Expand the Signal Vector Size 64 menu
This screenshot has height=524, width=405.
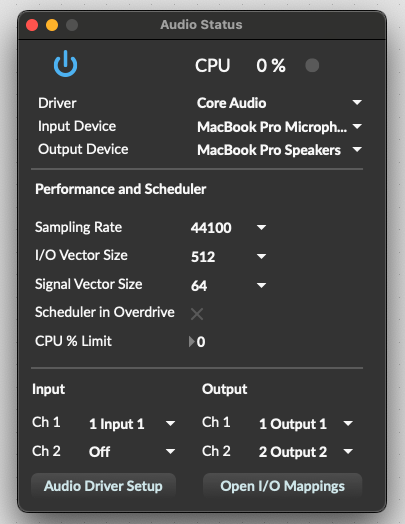pyautogui.click(x=228, y=285)
